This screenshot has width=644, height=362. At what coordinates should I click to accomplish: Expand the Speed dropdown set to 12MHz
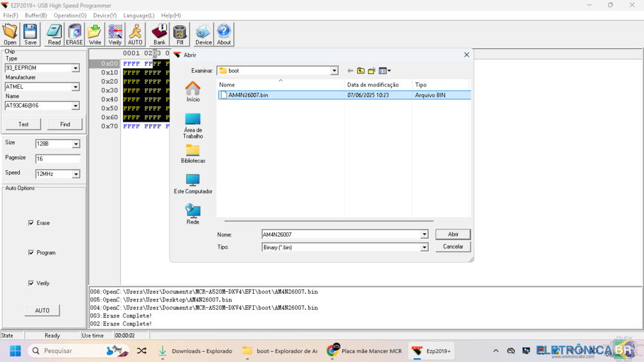point(75,174)
